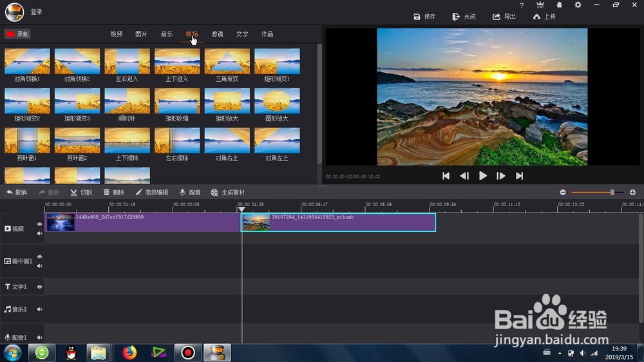Image resolution: width=644 pixels, height=362 pixels.
Task: Step back one frame in preview
Action: (464, 176)
